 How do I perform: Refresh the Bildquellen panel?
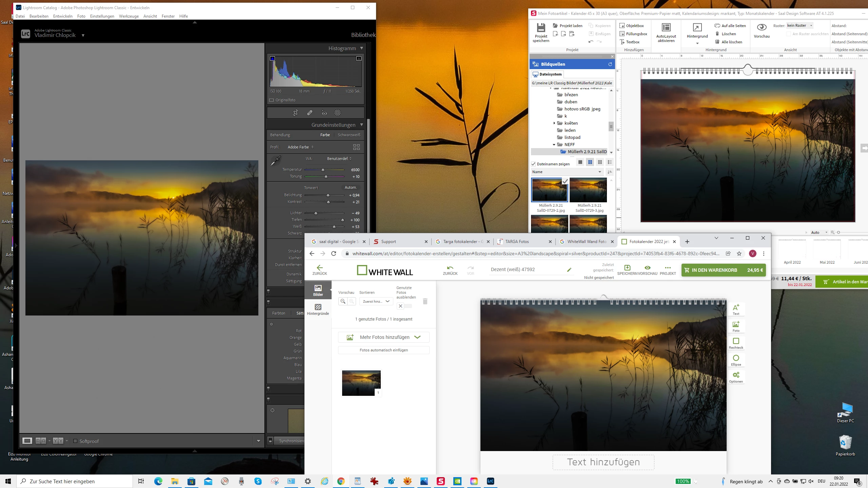point(610,64)
